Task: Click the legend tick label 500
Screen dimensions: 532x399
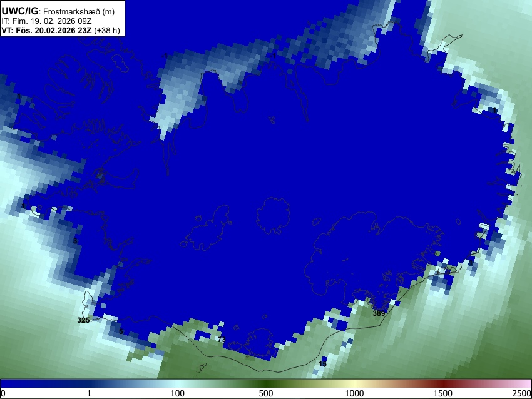Action: point(265,393)
